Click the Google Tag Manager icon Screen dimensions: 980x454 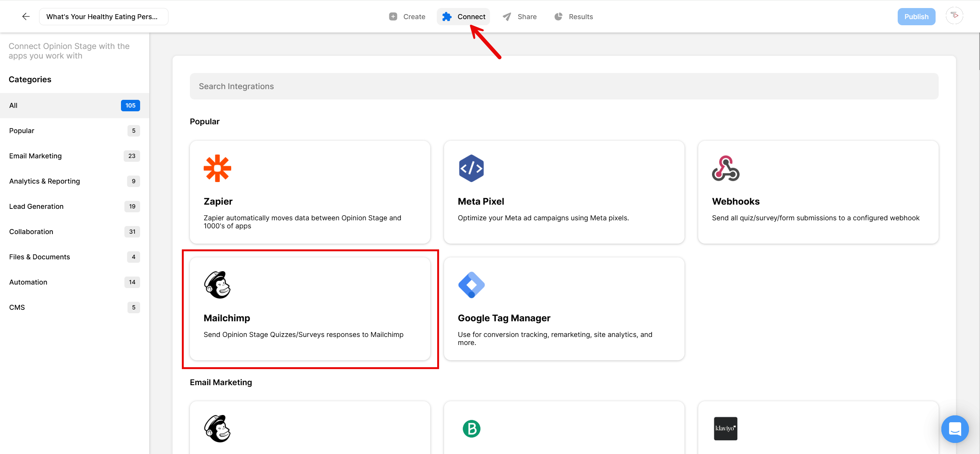point(471,285)
